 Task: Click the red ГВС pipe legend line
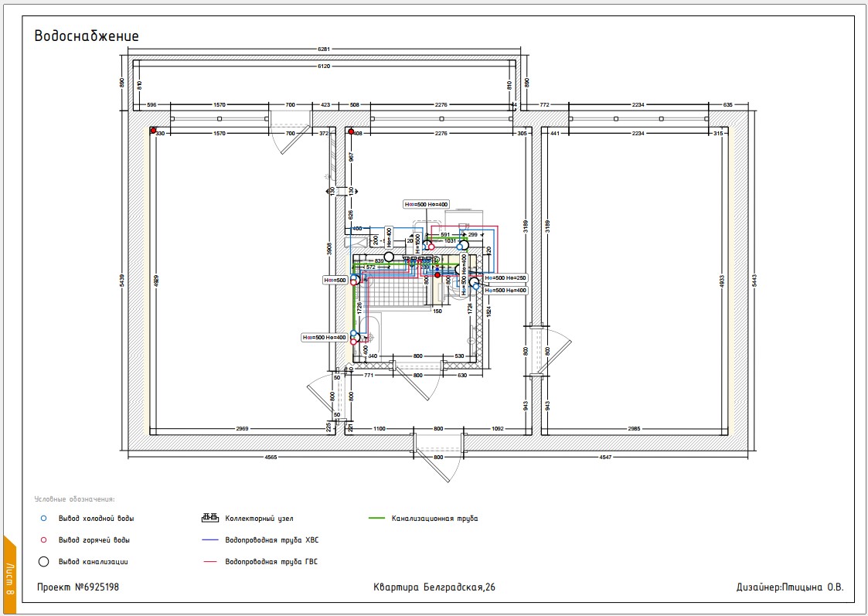point(210,562)
